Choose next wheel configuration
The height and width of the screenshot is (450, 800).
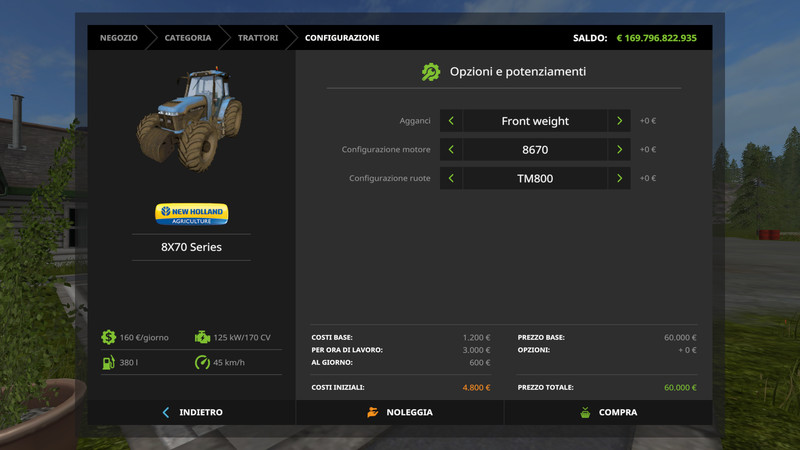pos(620,179)
